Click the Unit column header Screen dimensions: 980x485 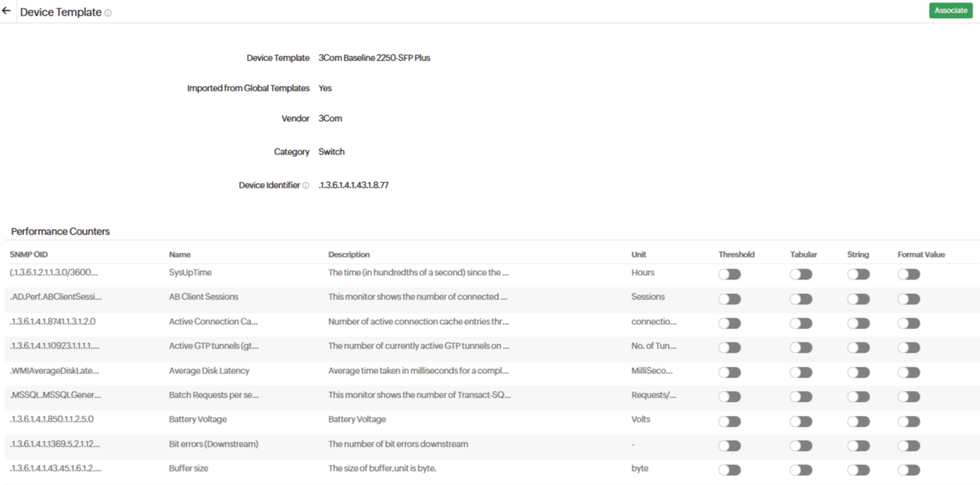(638, 255)
